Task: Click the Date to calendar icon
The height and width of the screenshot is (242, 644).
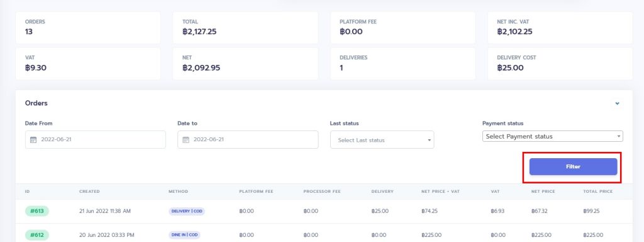Action: [186, 140]
